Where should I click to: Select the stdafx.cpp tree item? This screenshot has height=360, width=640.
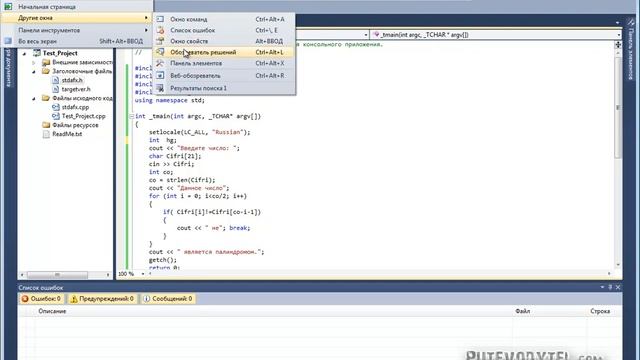click(75, 107)
